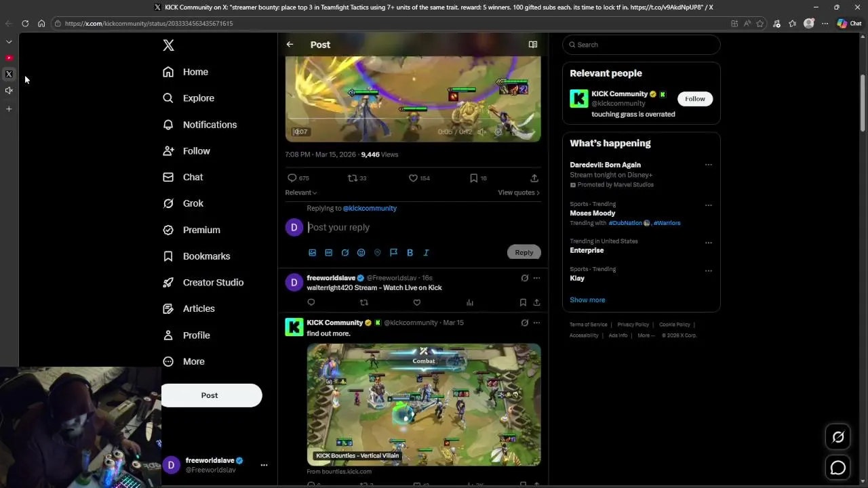Click the grey Reply button

pyautogui.click(x=524, y=252)
